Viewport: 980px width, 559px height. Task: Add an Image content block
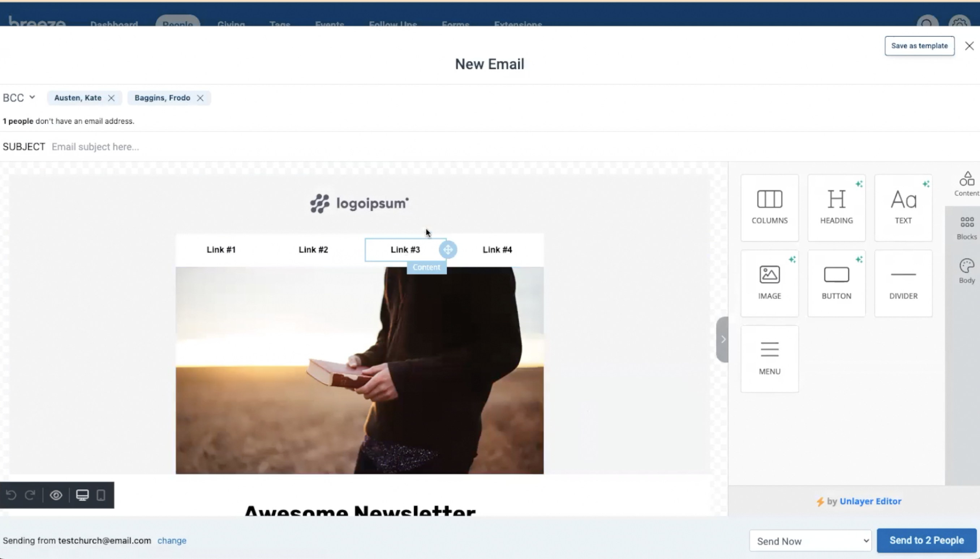click(769, 283)
